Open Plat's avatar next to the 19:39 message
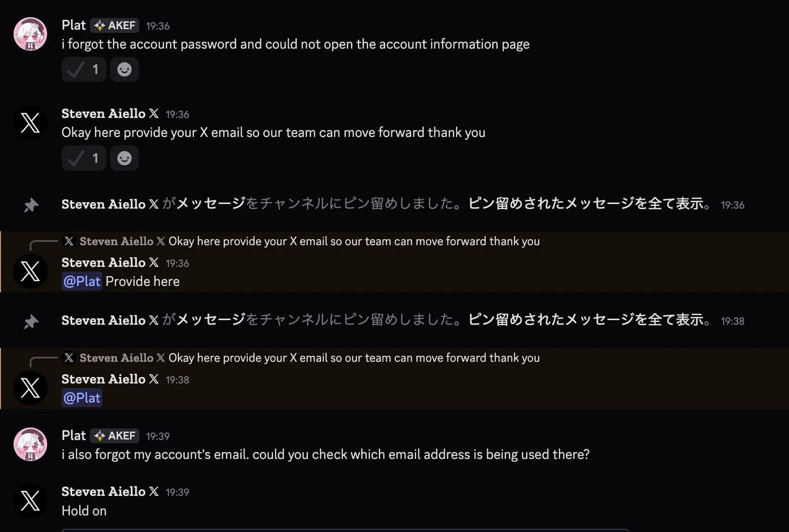 point(30,444)
